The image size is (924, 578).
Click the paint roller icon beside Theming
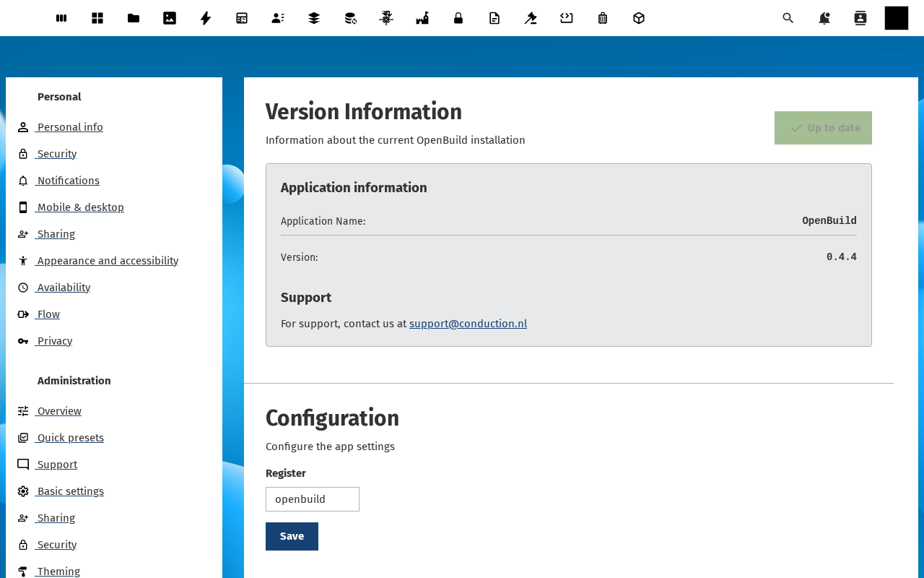coord(23,571)
